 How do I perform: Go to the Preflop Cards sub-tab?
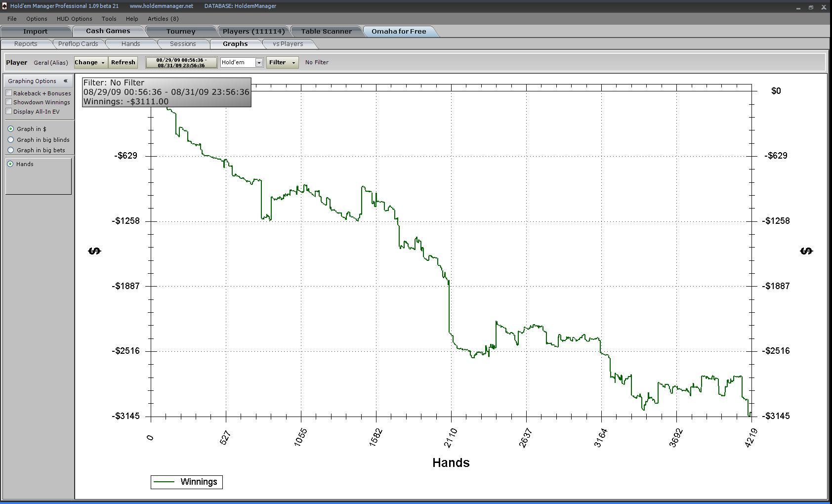[78, 43]
